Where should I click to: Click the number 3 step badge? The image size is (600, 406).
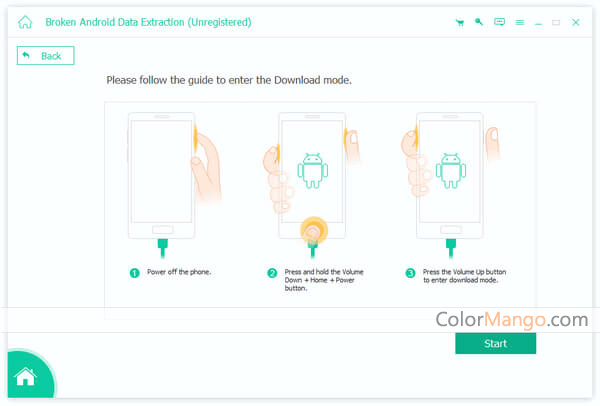point(410,273)
